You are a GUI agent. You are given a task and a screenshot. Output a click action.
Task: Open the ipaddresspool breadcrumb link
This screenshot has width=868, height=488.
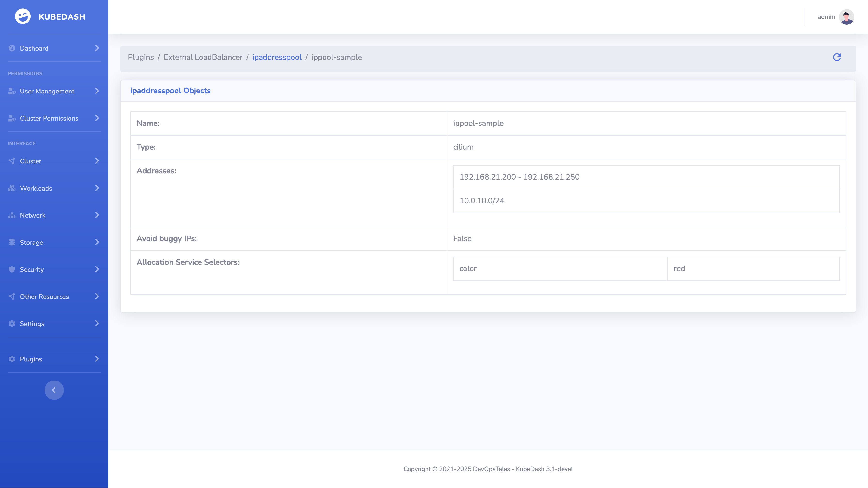277,57
